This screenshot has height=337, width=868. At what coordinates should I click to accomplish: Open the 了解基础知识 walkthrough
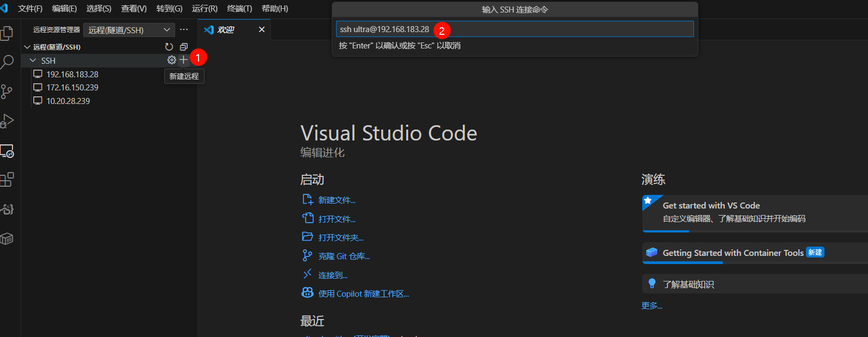[755, 284]
